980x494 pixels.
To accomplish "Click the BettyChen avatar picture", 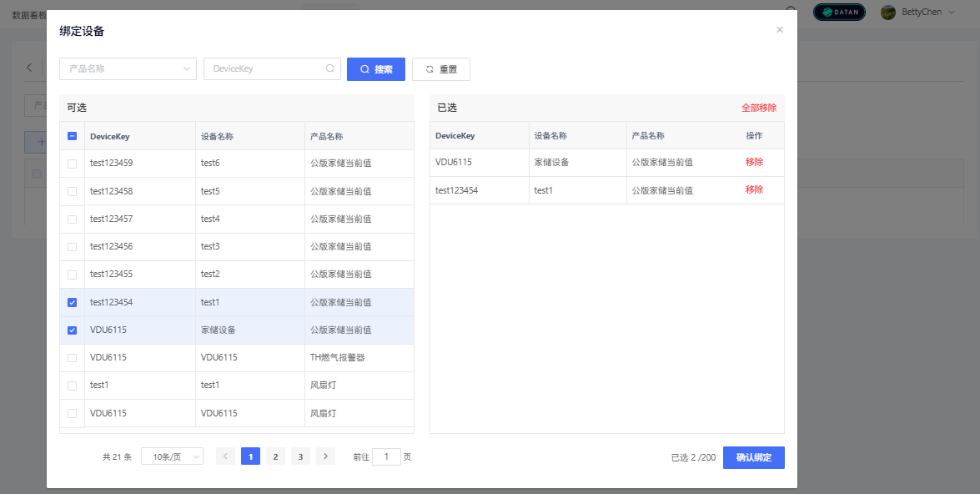I will click(888, 13).
